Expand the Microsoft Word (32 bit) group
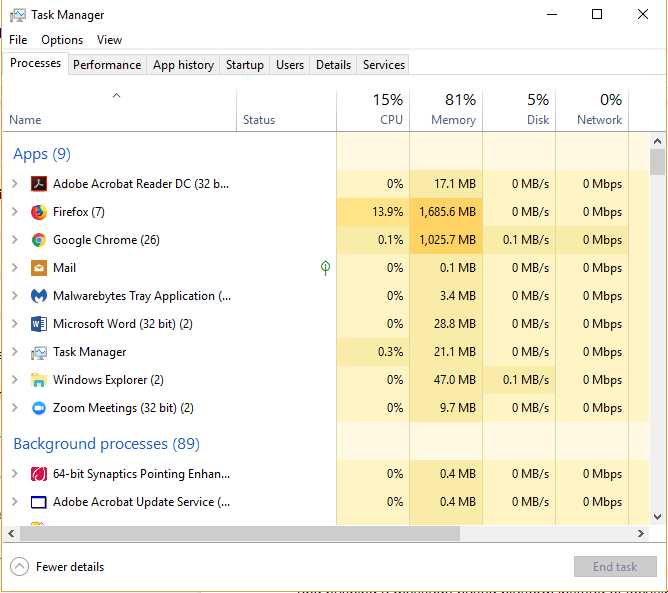Image resolution: width=668 pixels, height=593 pixels. (x=15, y=324)
